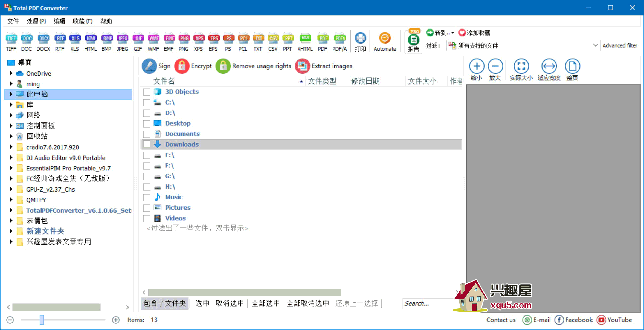Open the 编辑 menu
The image size is (644, 330).
coord(59,21)
